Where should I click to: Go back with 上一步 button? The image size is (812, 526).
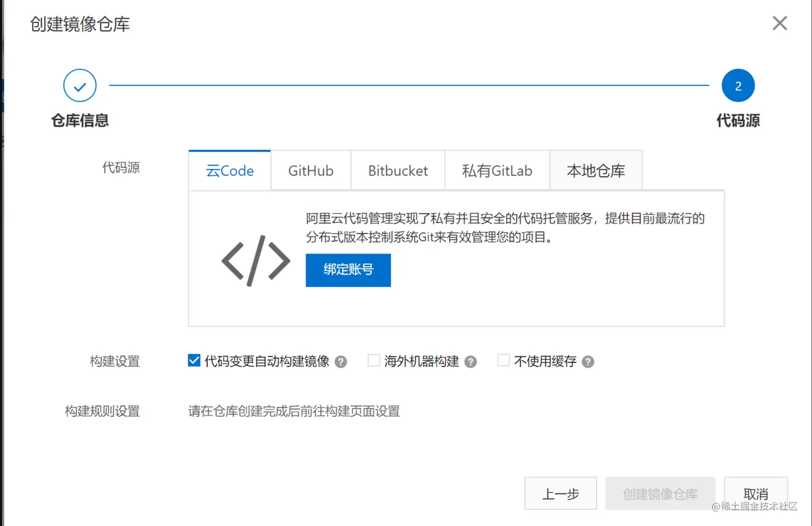pyautogui.click(x=561, y=493)
